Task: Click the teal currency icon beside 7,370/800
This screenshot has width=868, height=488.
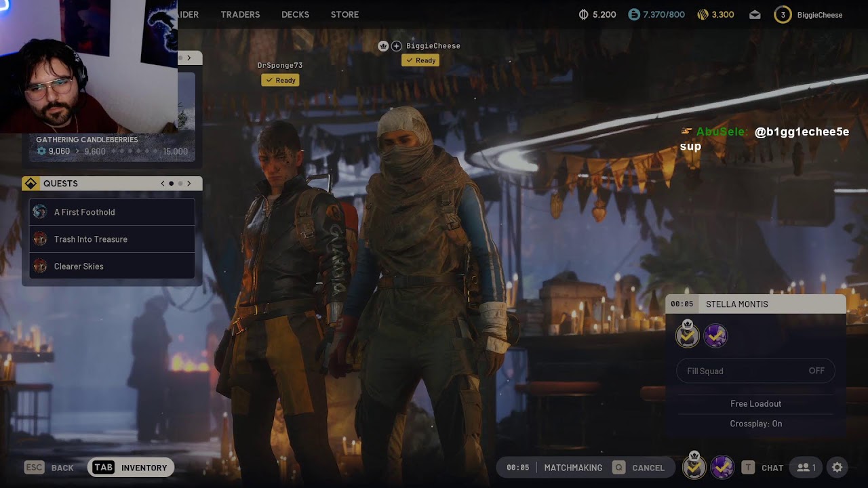Action: (x=634, y=14)
